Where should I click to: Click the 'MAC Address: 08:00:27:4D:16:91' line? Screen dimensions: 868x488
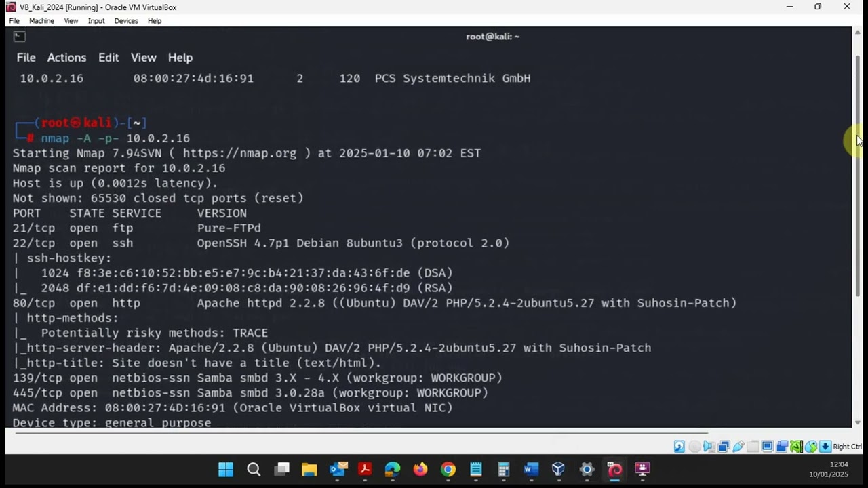[x=233, y=407]
